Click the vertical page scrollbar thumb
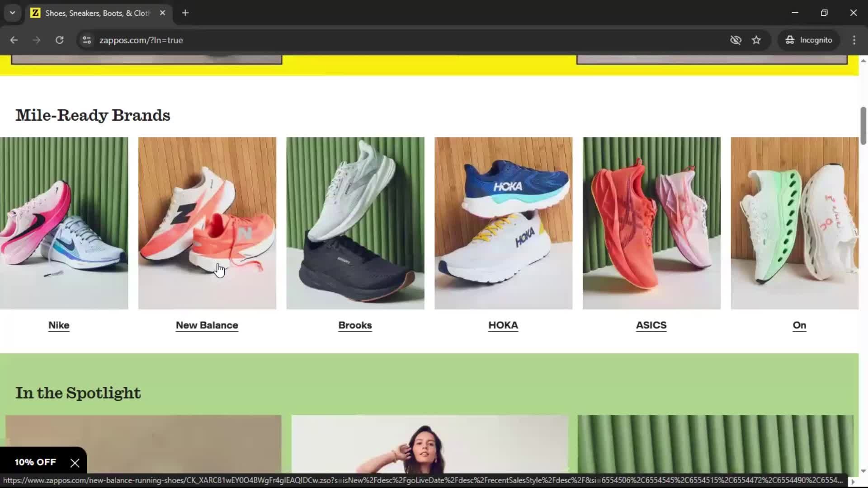This screenshot has height=488, width=868. point(863,126)
